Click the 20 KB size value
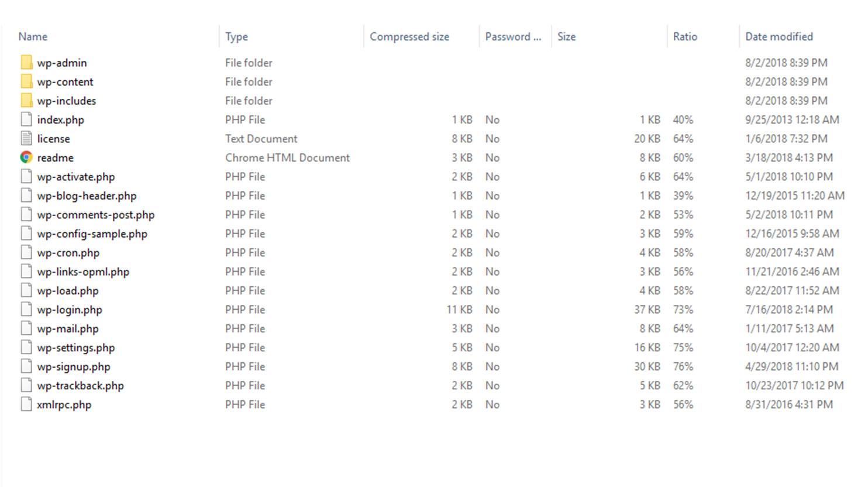This screenshot has width=868, height=487. click(647, 139)
